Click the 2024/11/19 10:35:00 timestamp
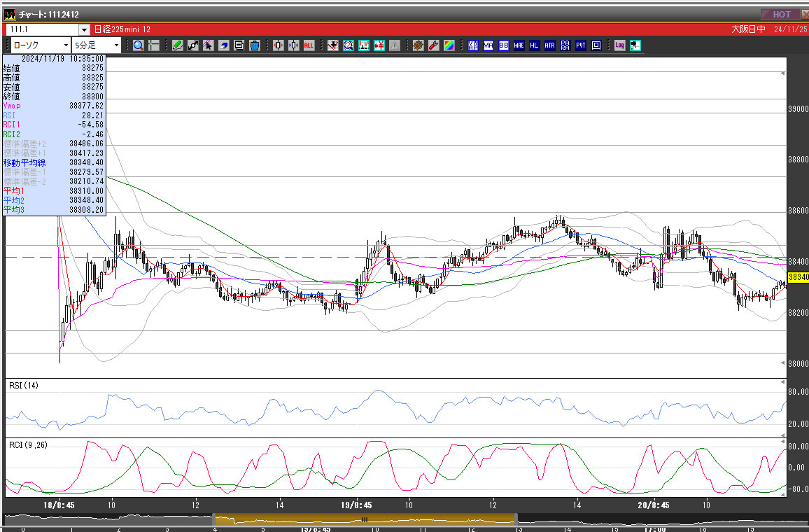Screen dimensions: 809x532 pos(62,59)
